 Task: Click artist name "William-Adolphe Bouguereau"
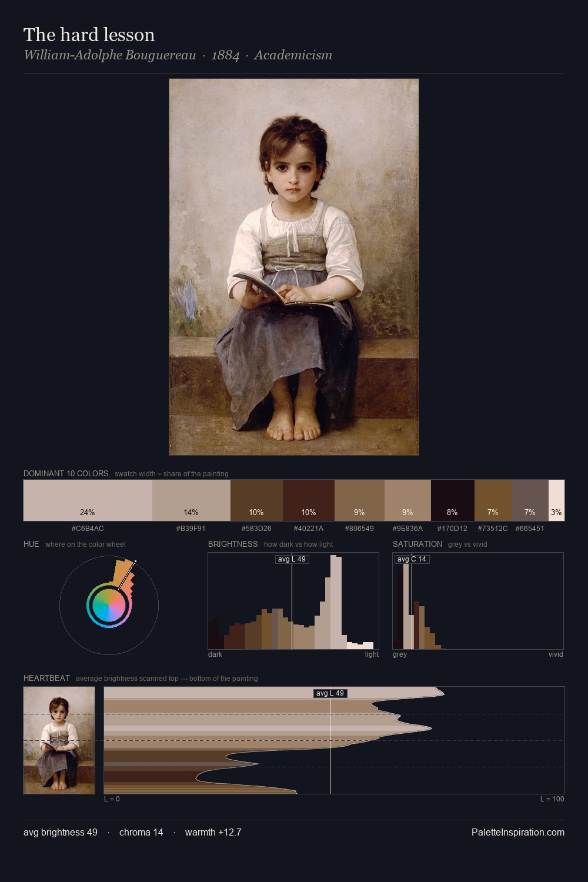click(110, 55)
